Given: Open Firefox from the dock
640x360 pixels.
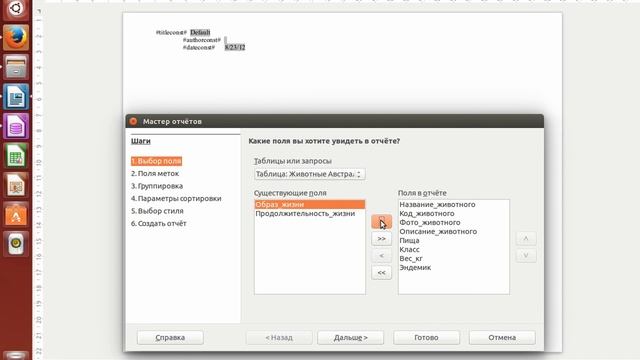Looking at the screenshot, I should (x=16, y=38).
